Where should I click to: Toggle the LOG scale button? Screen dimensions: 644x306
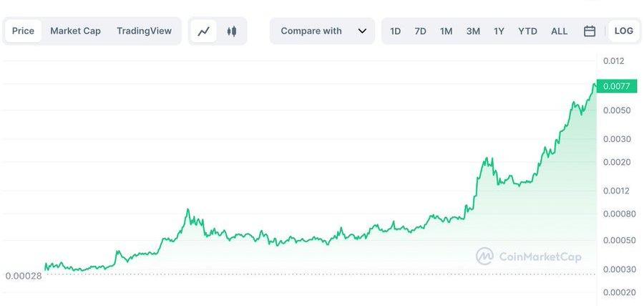(x=623, y=32)
